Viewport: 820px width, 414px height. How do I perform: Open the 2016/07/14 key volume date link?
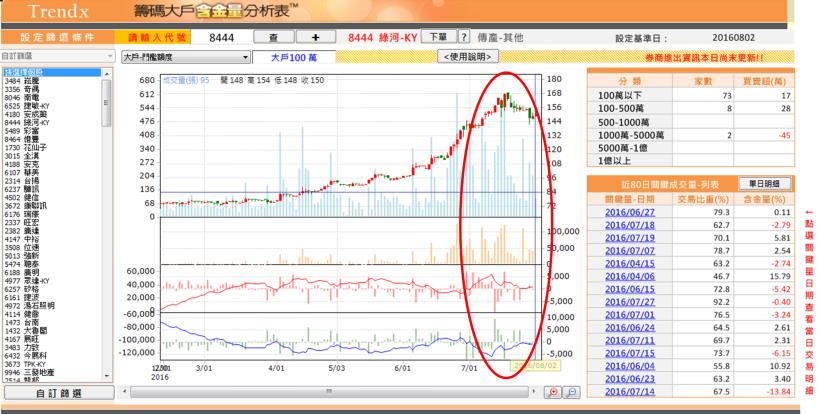tap(630, 392)
